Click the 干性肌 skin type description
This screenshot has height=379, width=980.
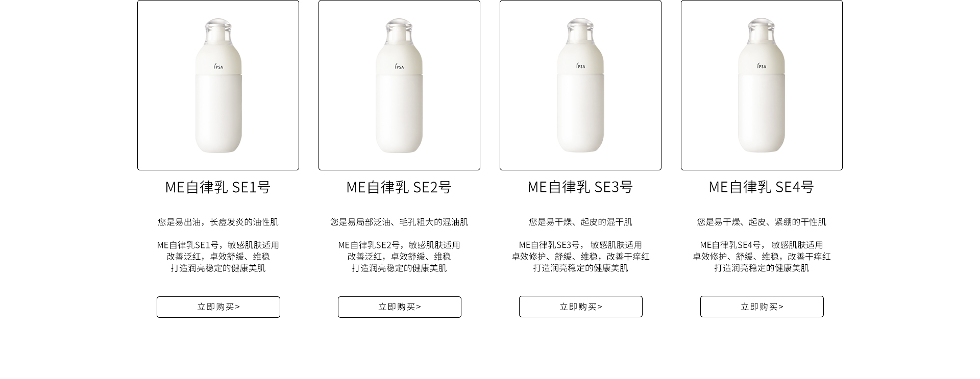pos(762,222)
